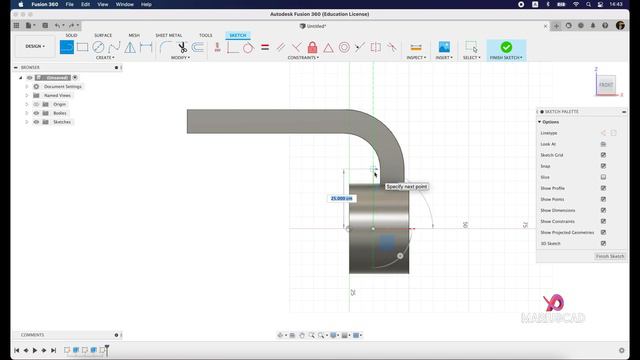Toggle Show Projected Geometries checkbox
Image resolution: width=640 pixels, height=360 pixels.
(x=603, y=232)
